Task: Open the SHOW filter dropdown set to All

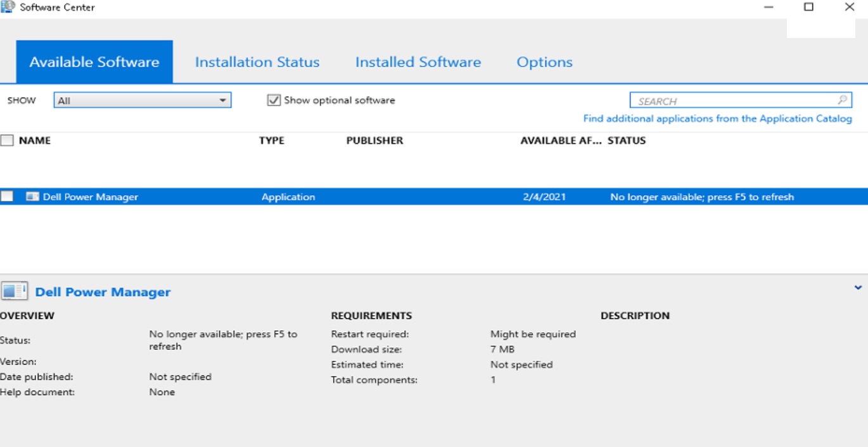Action: click(x=143, y=100)
